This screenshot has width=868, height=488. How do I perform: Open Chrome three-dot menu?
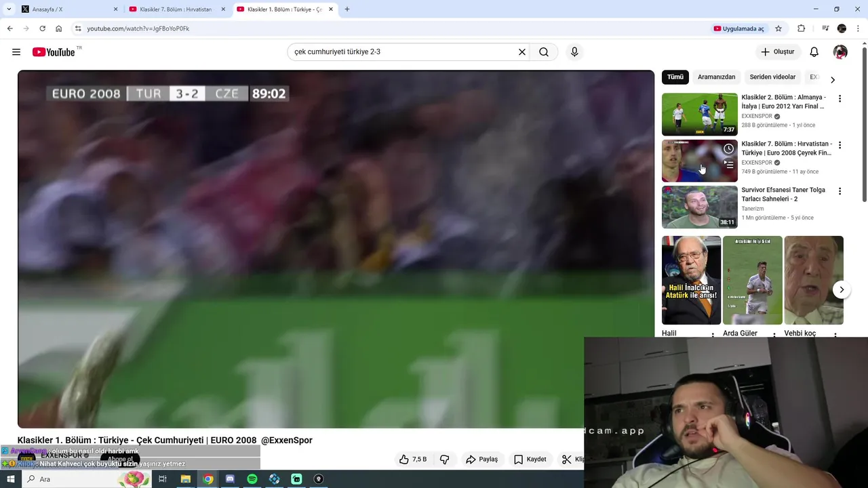(859, 28)
